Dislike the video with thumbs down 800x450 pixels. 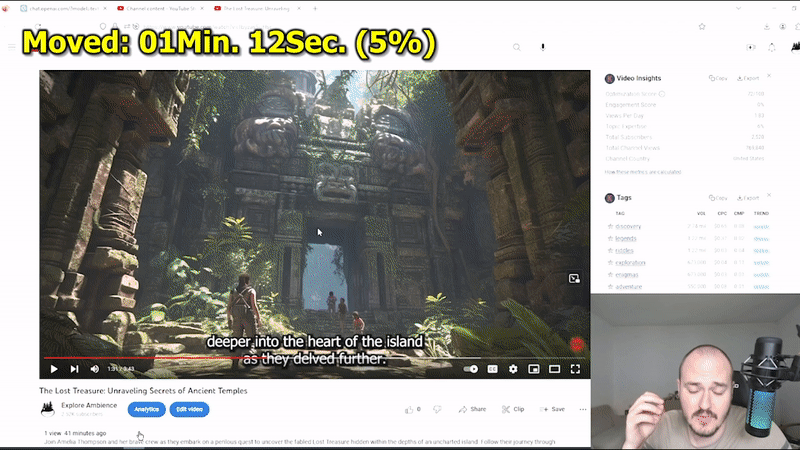pyautogui.click(x=437, y=409)
